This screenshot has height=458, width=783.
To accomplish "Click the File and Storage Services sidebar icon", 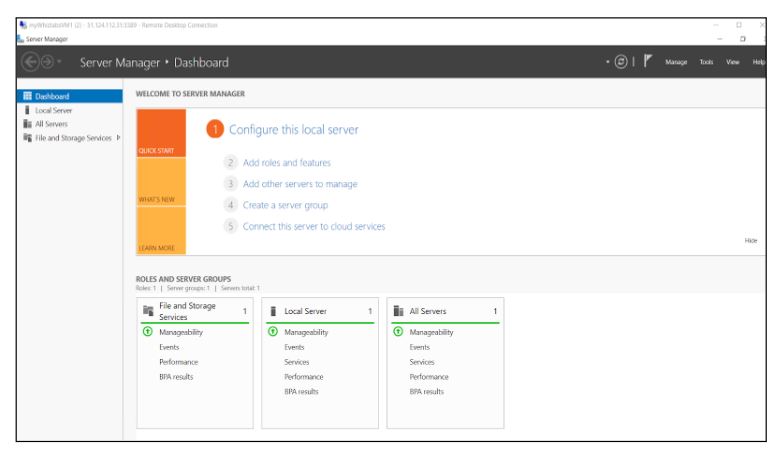I will pos(27,138).
